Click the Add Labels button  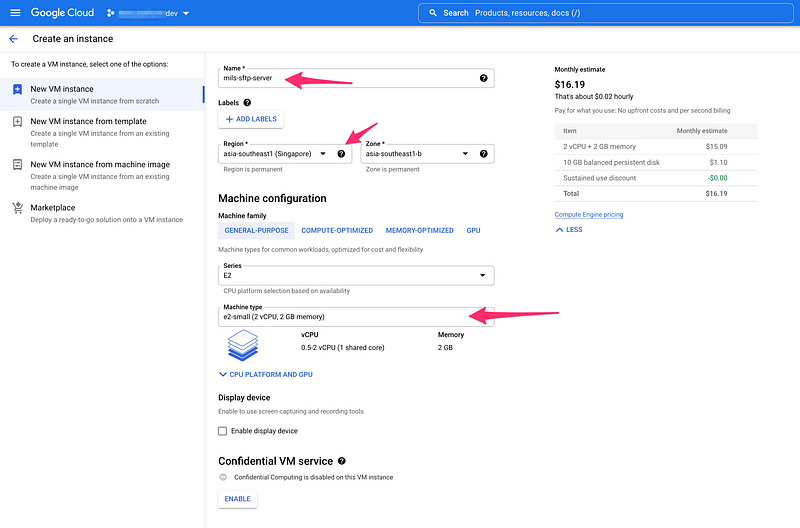pos(250,119)
